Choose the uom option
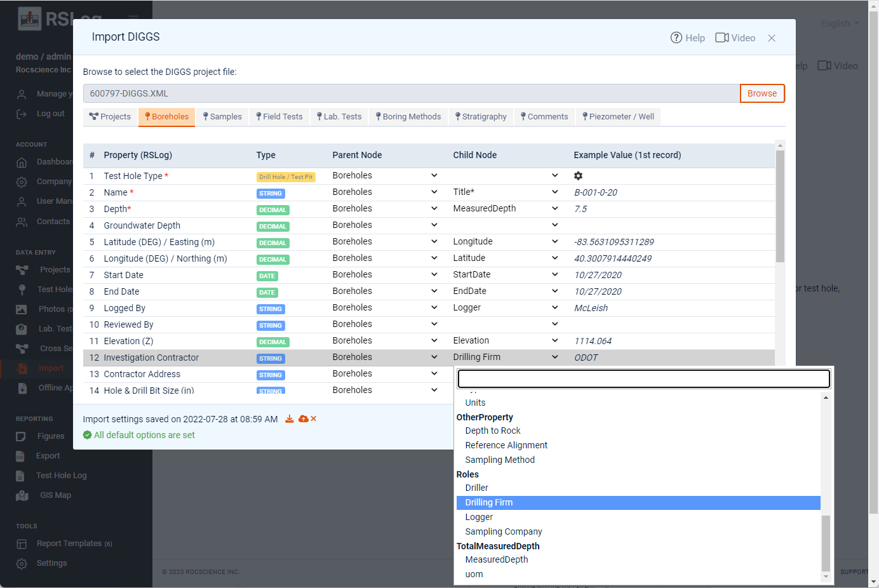Viewport: 879px width, 588px height. point(638,574)
